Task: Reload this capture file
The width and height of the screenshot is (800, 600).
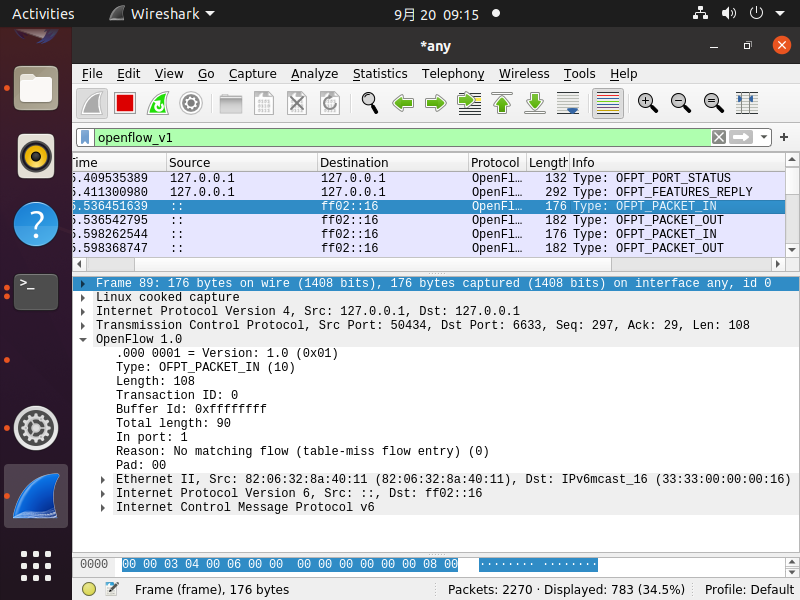Action: tap(330, 104)
